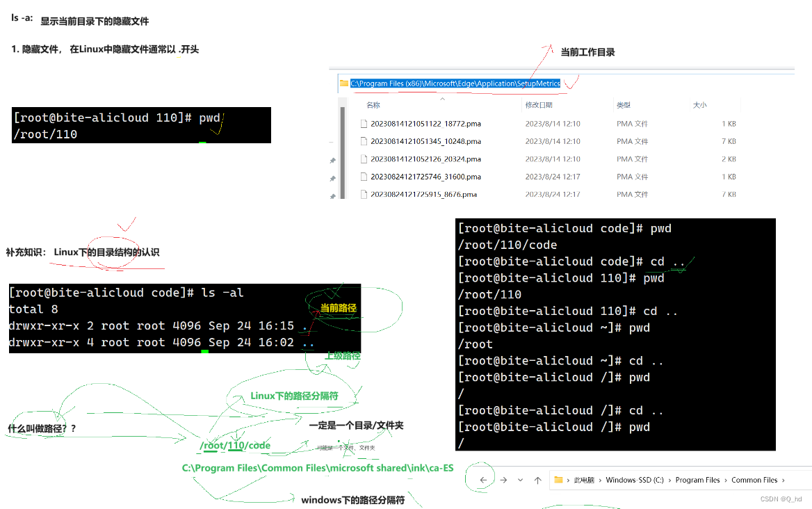The height and width of the screenshot is (509, 812).
Task: Click the folder icon in the SetupMetrics address bar
Action: point(344,83)
